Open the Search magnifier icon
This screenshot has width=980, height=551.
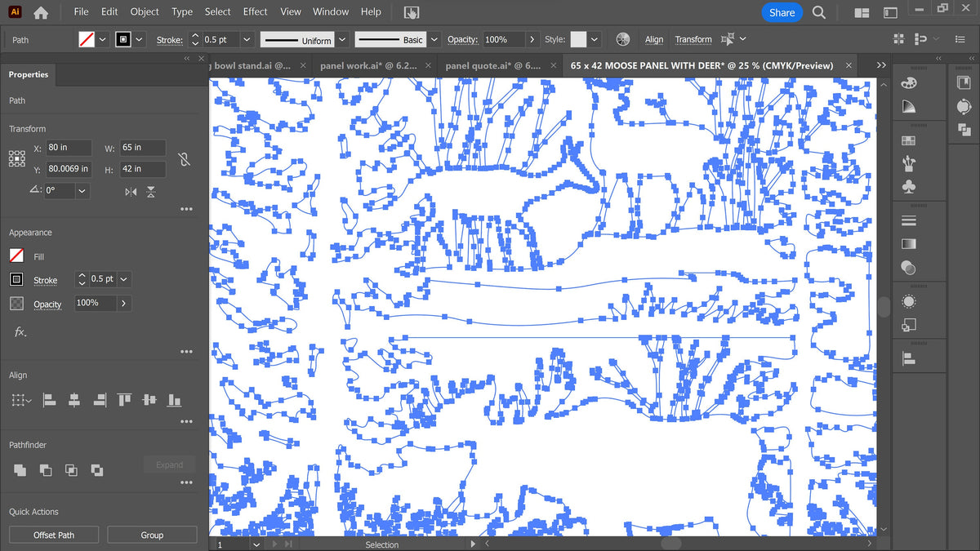click(819, 12)
